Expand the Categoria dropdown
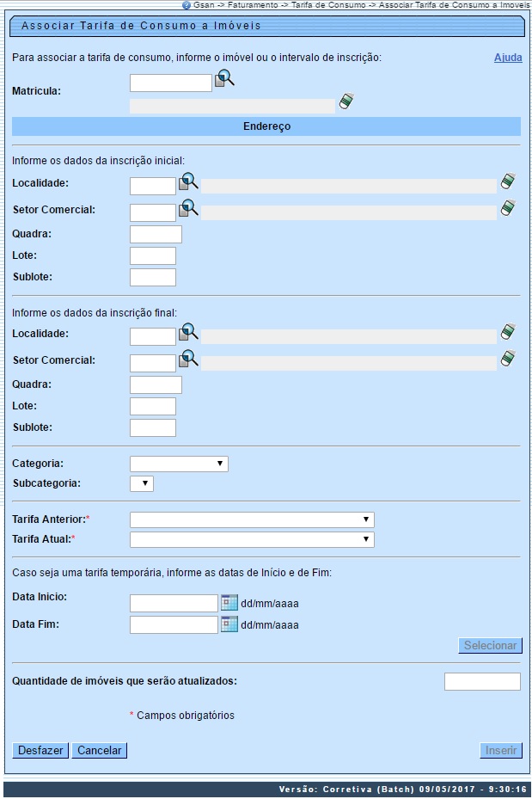The width and height of the screenshot is (532, 799). click(x=179, y=464)
